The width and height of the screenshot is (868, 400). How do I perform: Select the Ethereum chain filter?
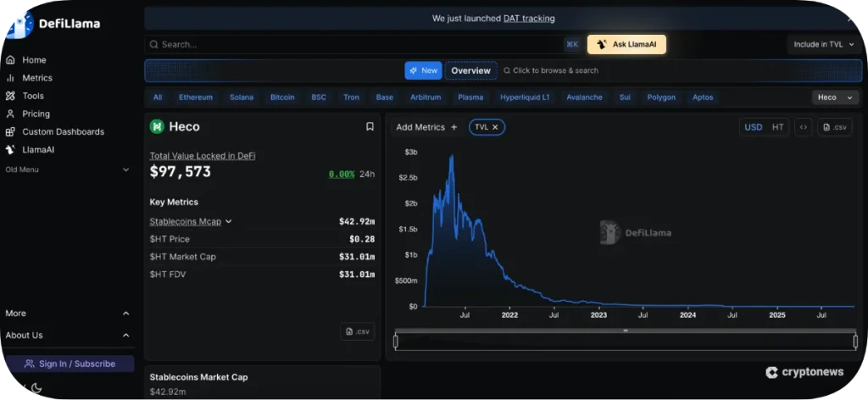pos(196,97)
